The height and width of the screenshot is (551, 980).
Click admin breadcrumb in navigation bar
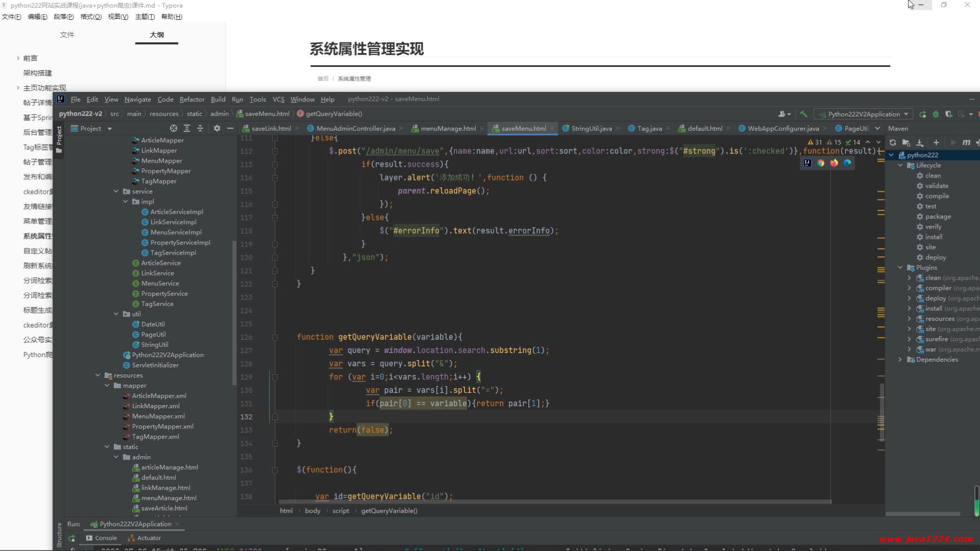219,114
